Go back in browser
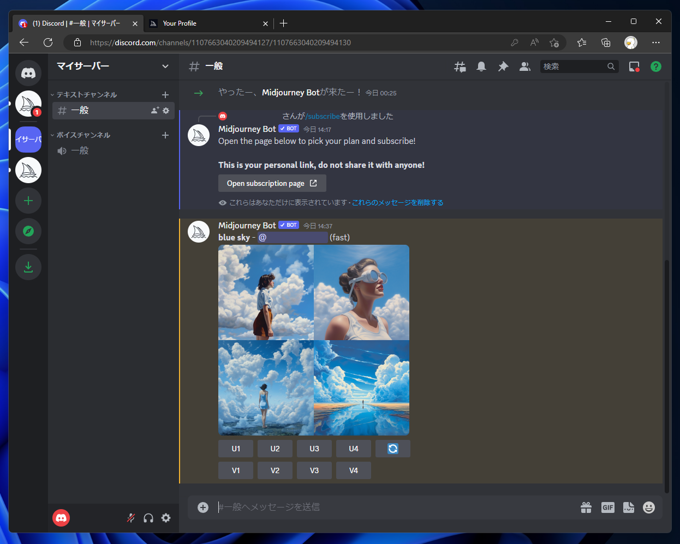This screenshot has width=680, height=544. 24,43
